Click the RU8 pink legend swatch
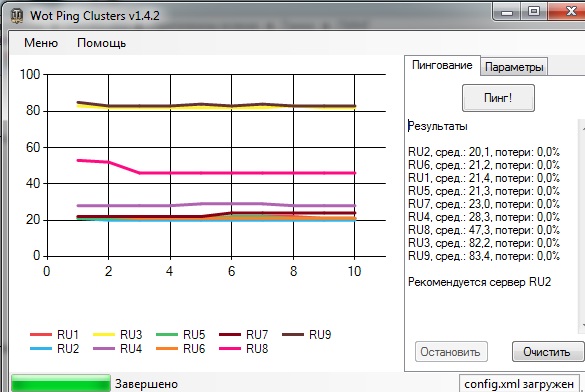 [x=230, y=349]
